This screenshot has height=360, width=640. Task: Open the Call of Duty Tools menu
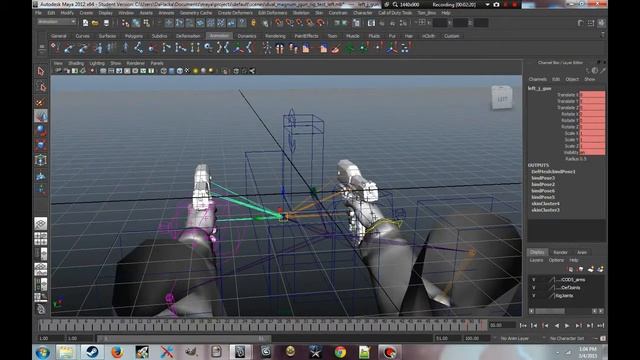click(395, 13)
